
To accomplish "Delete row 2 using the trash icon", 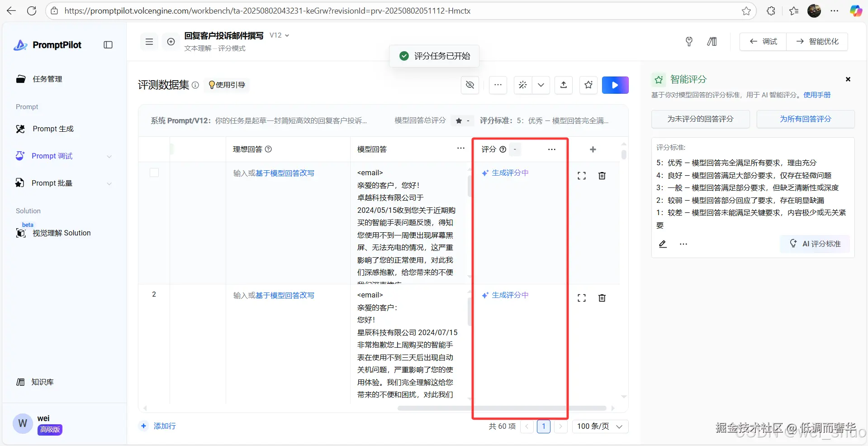I will tap(602, 298).
